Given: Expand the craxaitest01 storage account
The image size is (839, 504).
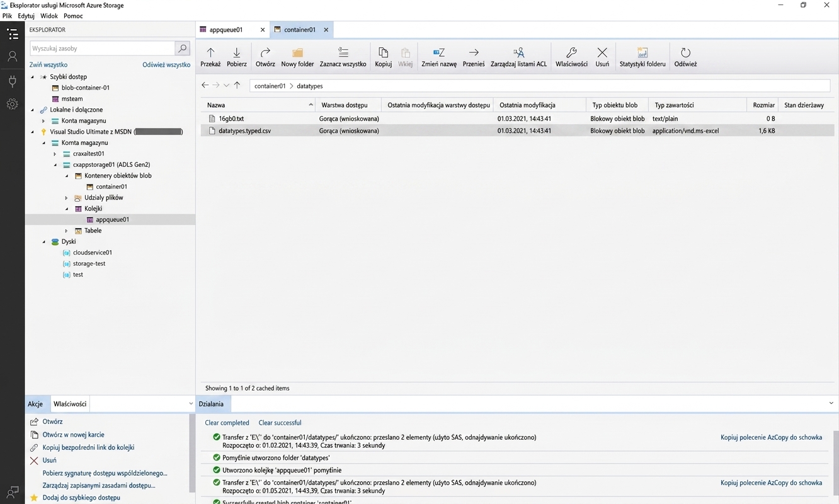Looking at the screenshot, I should [55, 154].
